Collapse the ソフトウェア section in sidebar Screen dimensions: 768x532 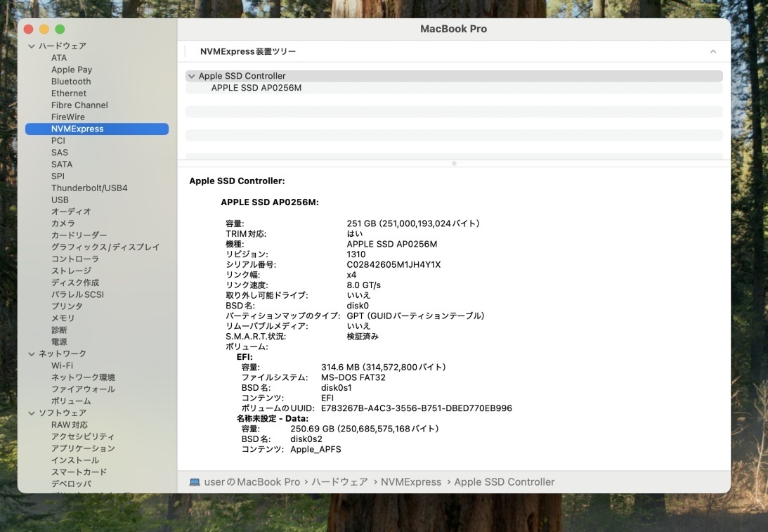click(32, 413)
